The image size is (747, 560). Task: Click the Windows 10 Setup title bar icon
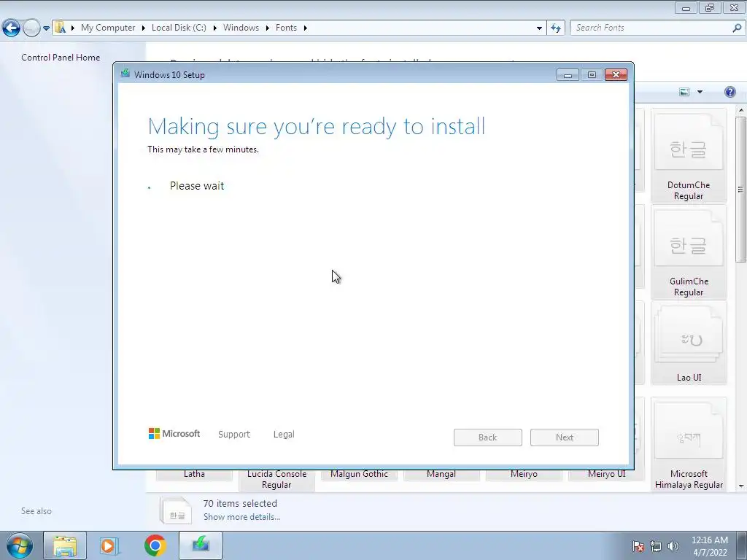125,74
